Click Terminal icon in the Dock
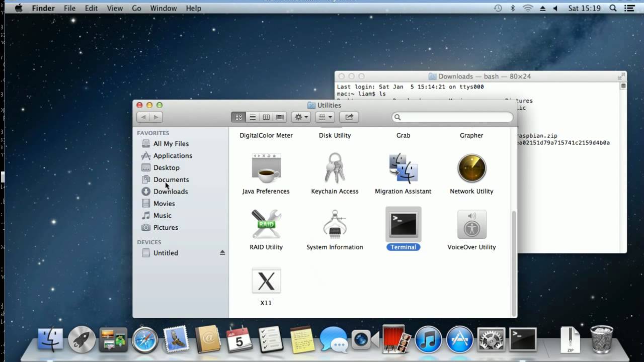This screenshot has height=362, width=644. click(523, 340)
